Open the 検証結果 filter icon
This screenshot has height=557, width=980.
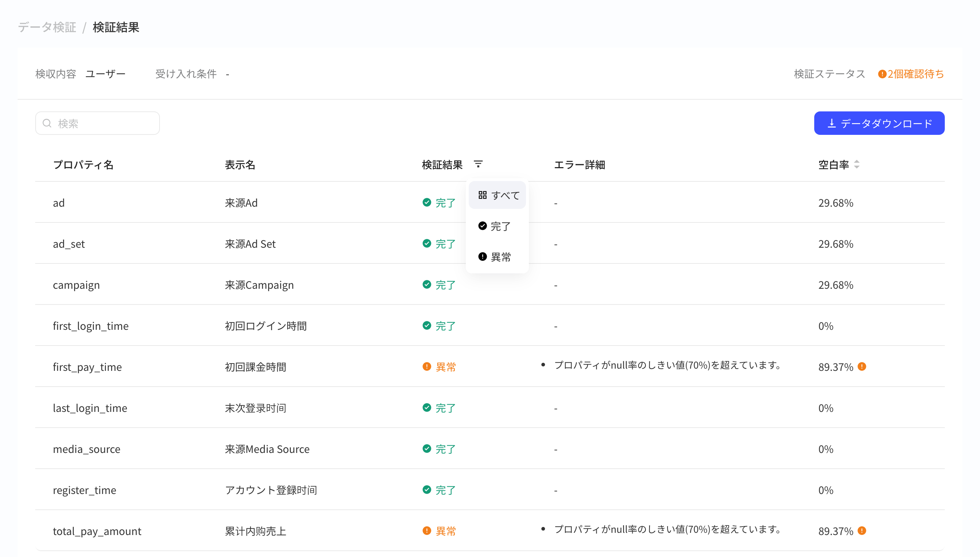478,164
